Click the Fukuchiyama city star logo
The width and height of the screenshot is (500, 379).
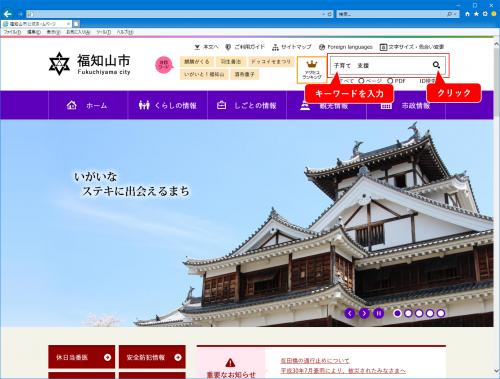59,63
